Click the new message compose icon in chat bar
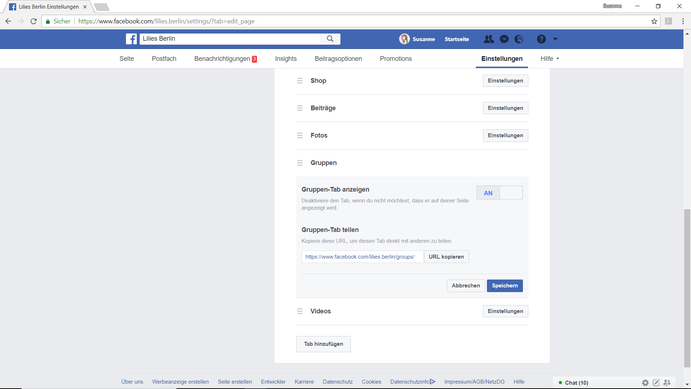Screen dimensions: 691x389 point(656,383)
